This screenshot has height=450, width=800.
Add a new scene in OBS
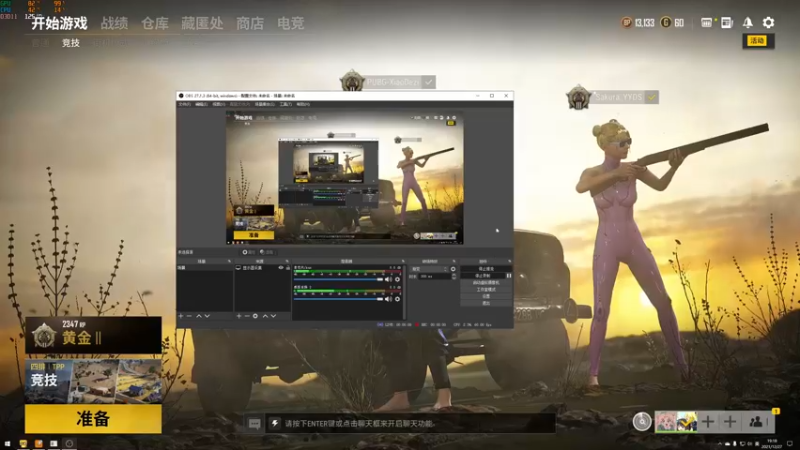click(181, 316)
